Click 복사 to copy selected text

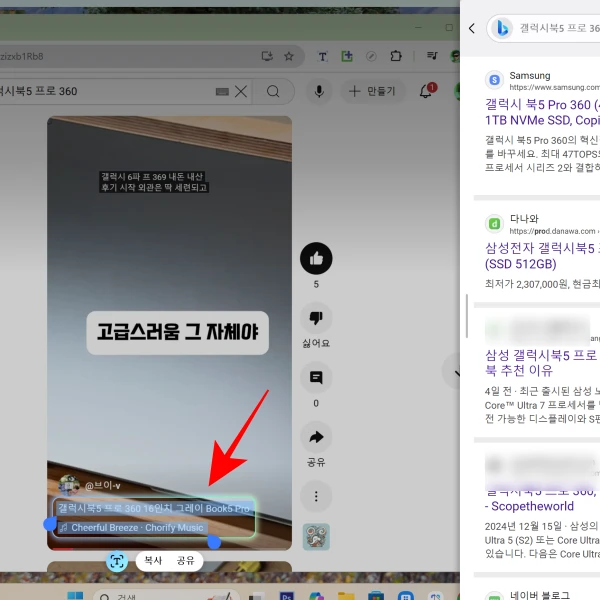point(153,561)
